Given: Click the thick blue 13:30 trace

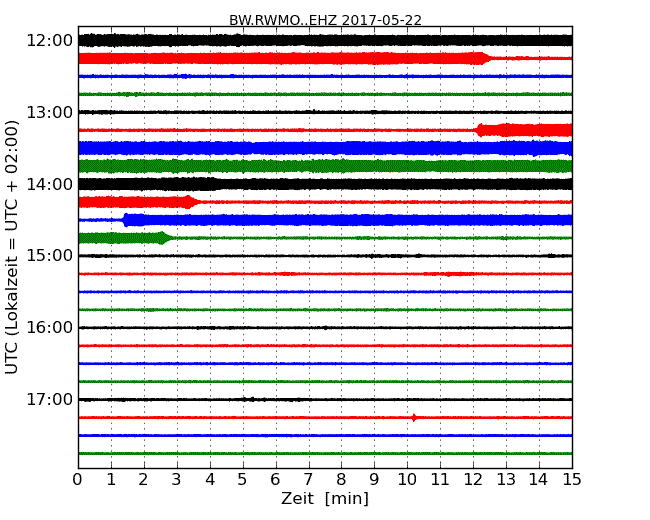Looking at the screenshot, I should (325, 148).
